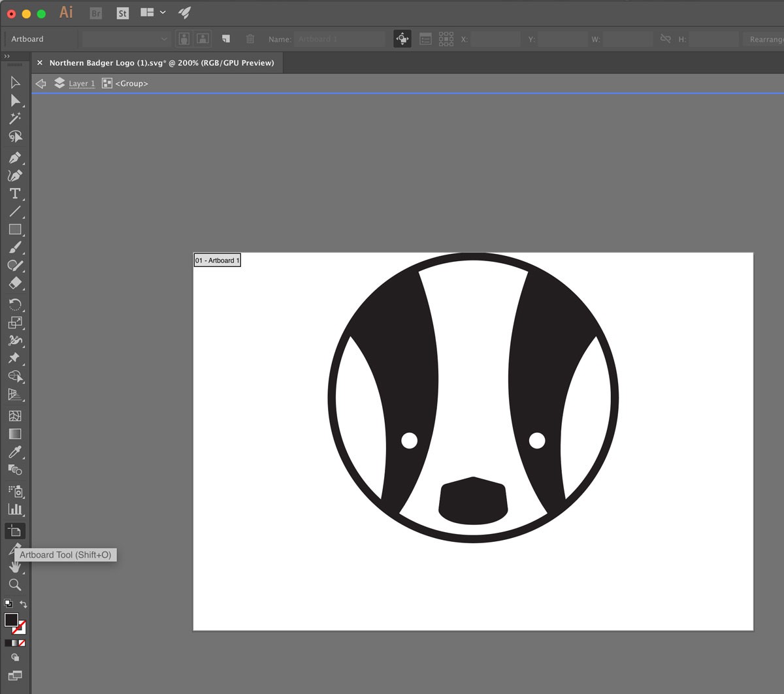Open the artboard preset dropdown
This screenshot has height=694, width=784.
click(125, 39)
